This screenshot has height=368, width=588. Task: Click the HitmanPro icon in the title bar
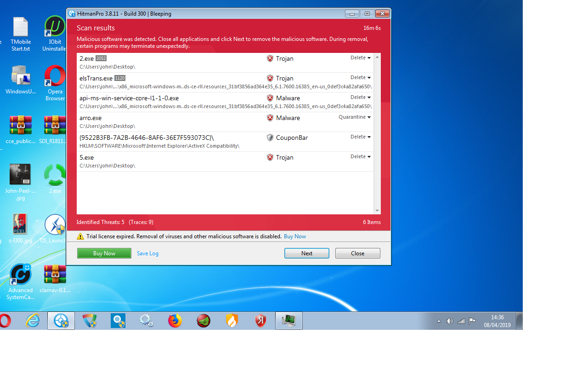[72, 14]
